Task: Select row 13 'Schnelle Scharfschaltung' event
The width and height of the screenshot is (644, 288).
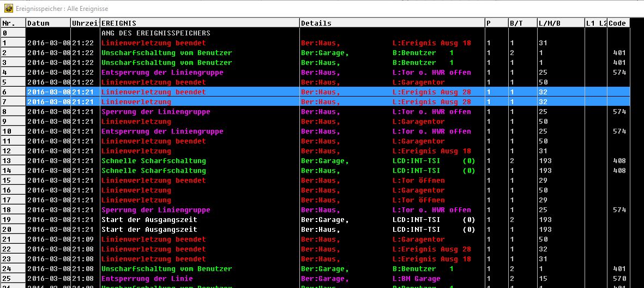Action: pyautogui.click(x=154, y=161)
